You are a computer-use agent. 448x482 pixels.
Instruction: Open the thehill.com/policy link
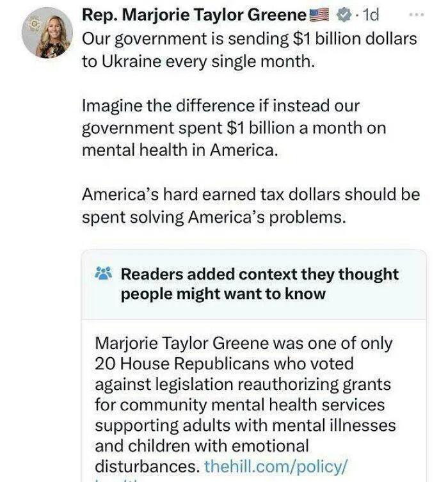coord(275,465)
